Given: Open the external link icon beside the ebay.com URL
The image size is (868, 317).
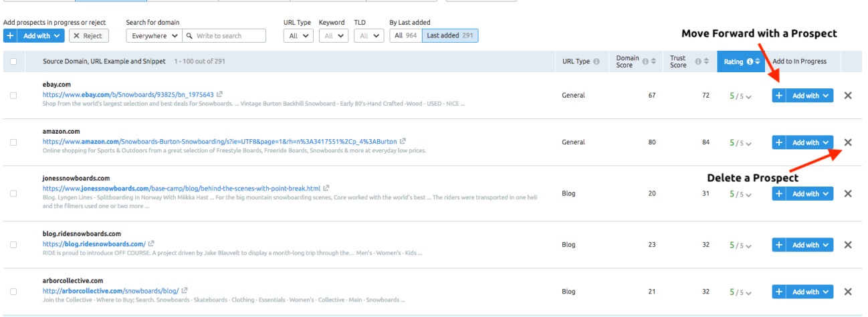Looking at the screenshot, I should (219, 95).
